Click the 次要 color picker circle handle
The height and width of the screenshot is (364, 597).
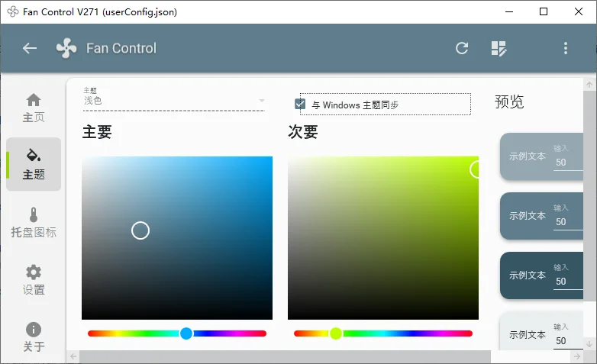coord(474,169)
